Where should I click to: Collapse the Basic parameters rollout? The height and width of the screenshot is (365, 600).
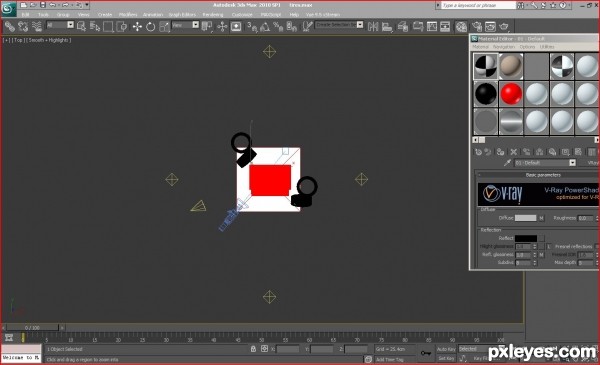click(543, 175)
